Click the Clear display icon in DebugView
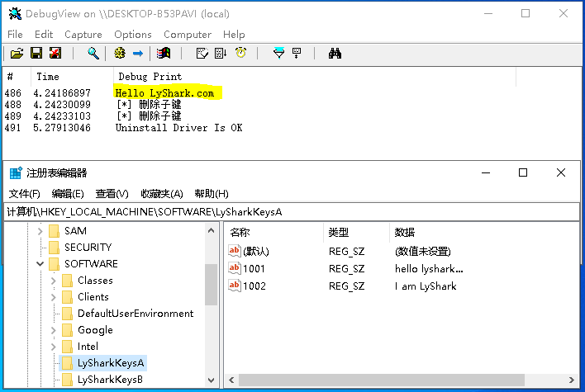This screenshot has width=585, height=392. point(55,54)
